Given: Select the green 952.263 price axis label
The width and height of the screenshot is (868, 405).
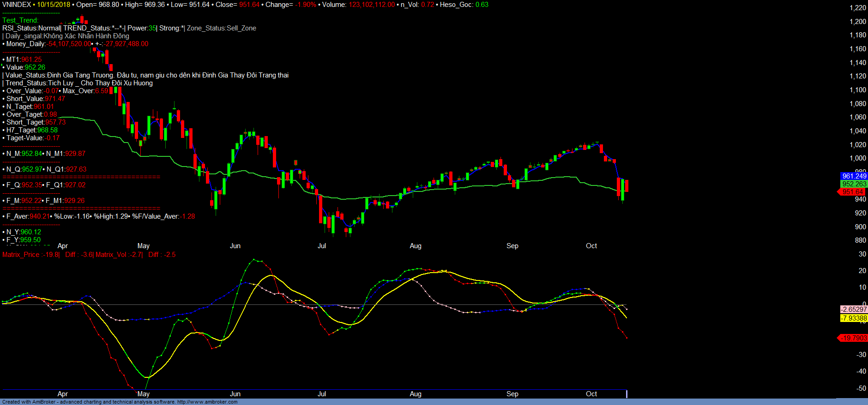Looking at the screenshot, I should pyautogui.click(x=854, y=184).
